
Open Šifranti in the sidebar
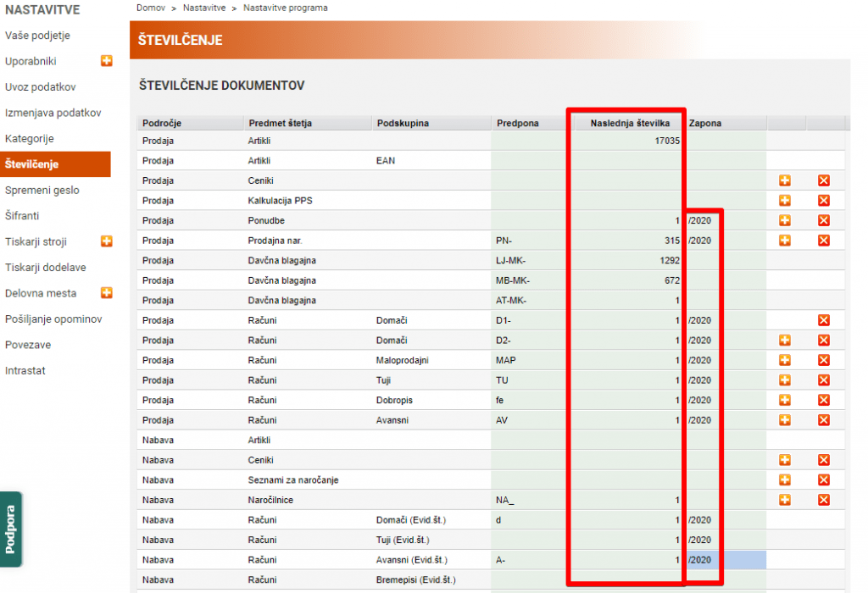pos(22,216)
